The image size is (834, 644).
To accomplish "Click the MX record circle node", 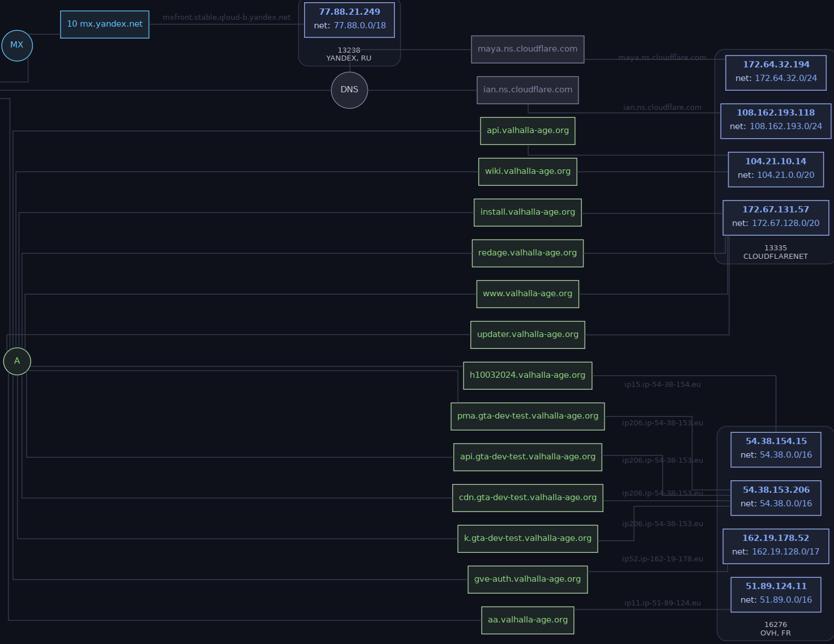I will tap(17, 45).
